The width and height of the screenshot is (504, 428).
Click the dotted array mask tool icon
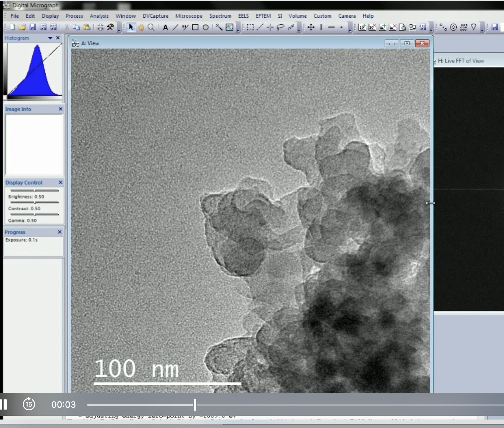[464, 27]
